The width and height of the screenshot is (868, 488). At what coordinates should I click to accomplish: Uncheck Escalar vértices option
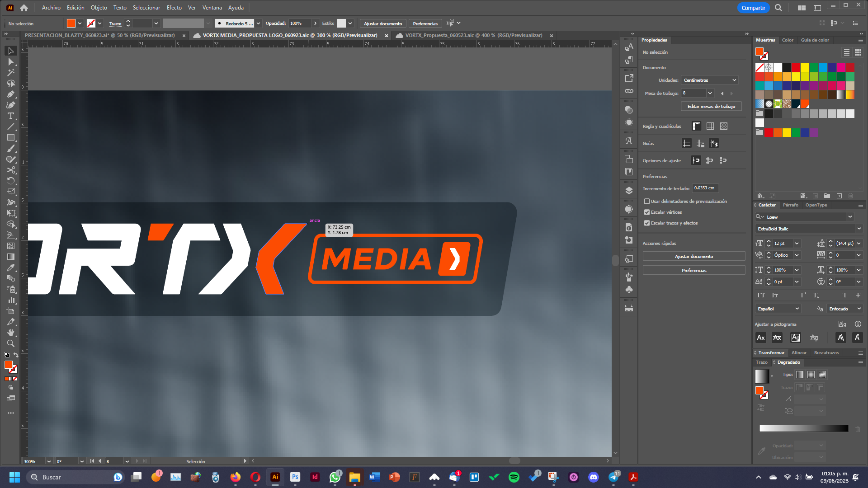click(x=647, y=212)
